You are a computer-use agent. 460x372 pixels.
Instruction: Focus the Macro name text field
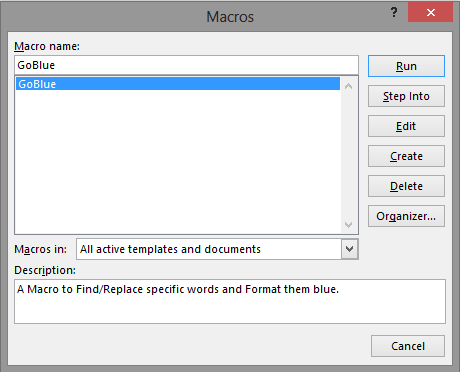click(x=186, y=65)
